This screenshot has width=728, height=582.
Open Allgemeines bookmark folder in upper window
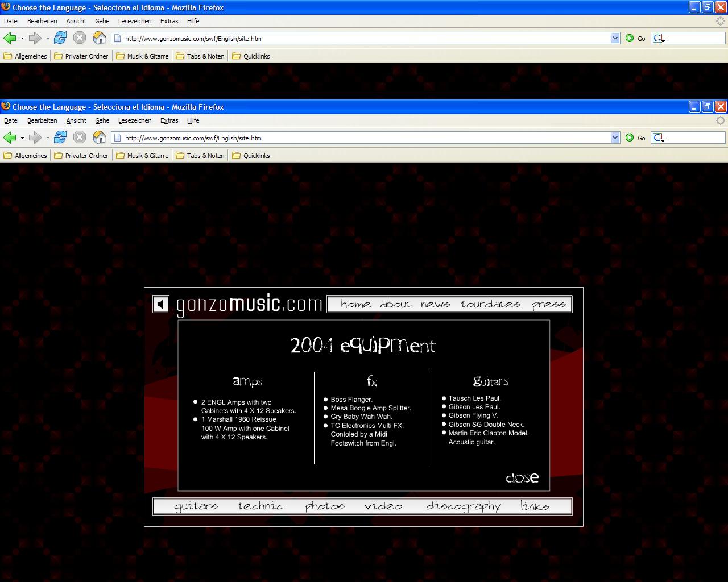coord(26,56)
